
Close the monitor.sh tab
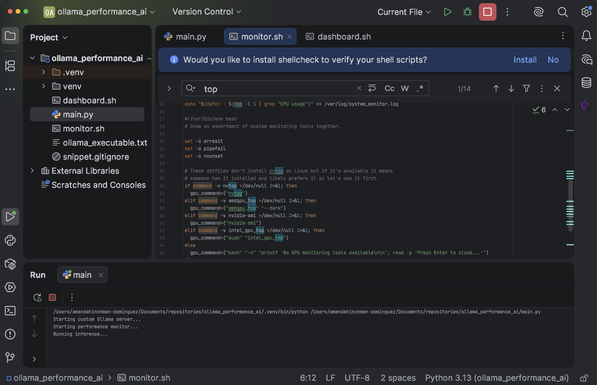click(x=290, y=37)
